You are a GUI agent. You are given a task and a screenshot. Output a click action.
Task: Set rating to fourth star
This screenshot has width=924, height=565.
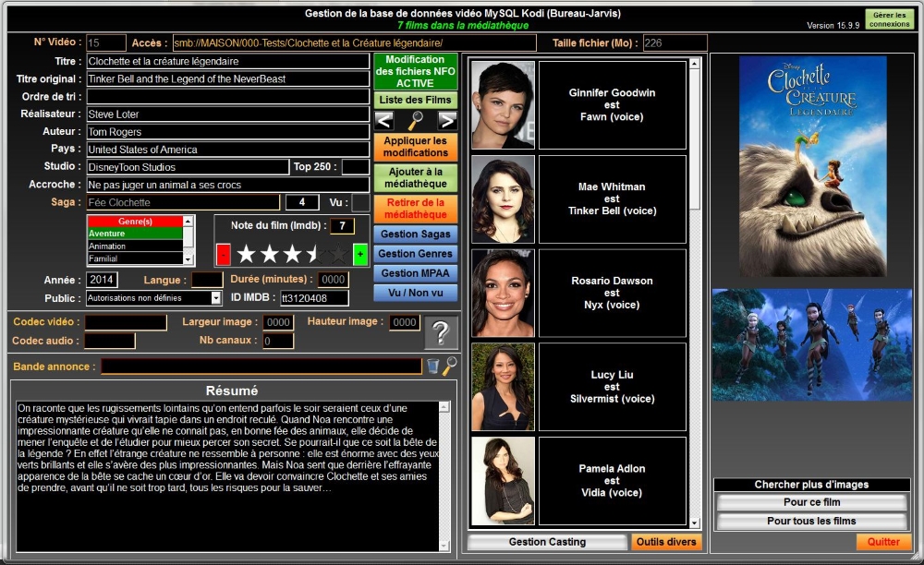(x=315, y=255)
